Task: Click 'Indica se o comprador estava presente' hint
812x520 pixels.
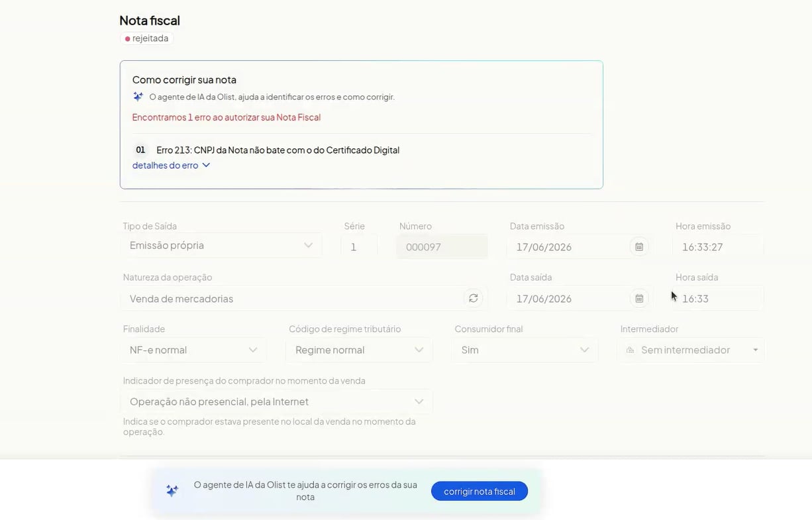Action: click(270, 427)
